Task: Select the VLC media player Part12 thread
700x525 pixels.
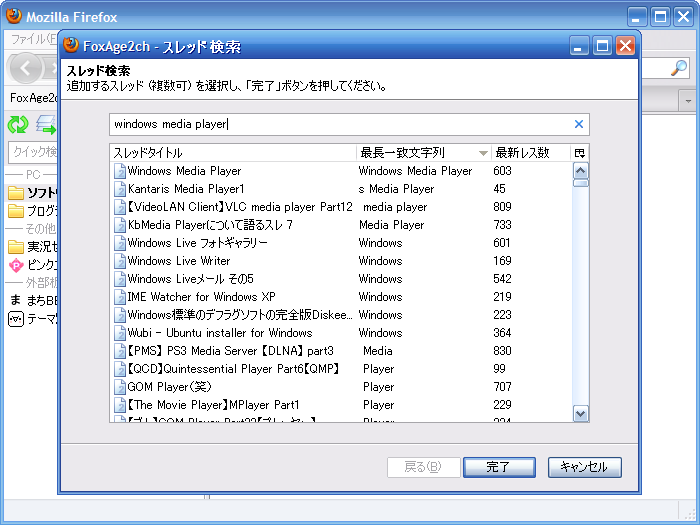Action: (x=341, y=207)
